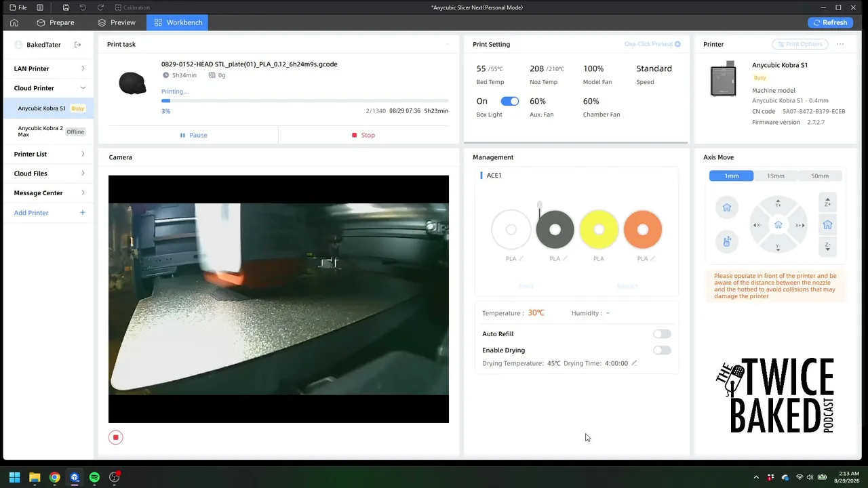Toggle the Box Light switch

(x=510, y=101)
